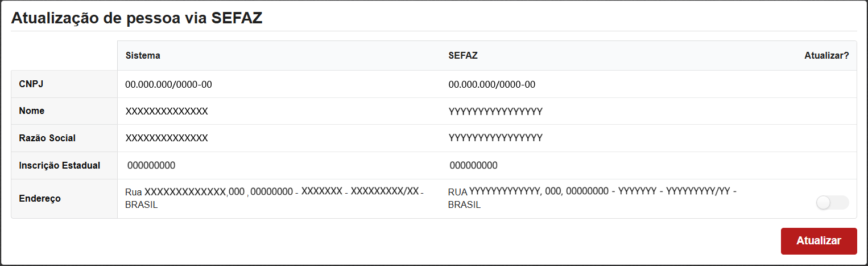Image resolution: width=868 pixels, height=266 pixels.
Task: Click the CNPJ value under SEFAZ
Action: pos(491,85)
